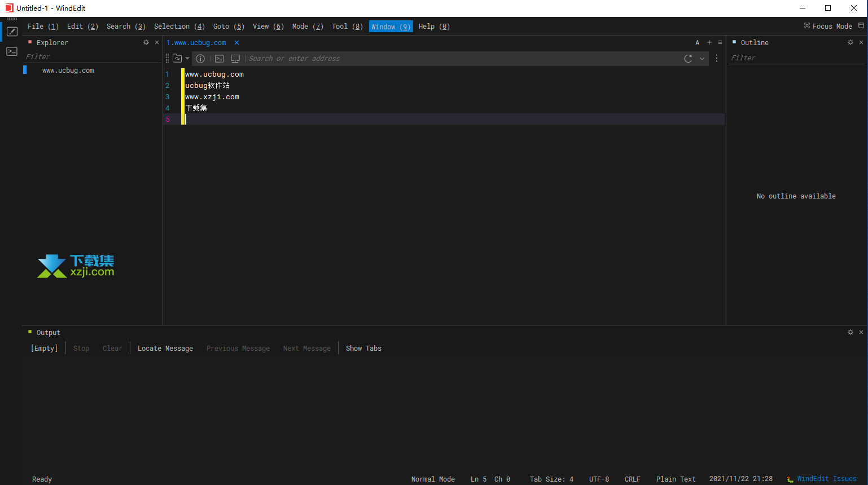
Task: Click the Stop output button
Action: coord(81,349)
